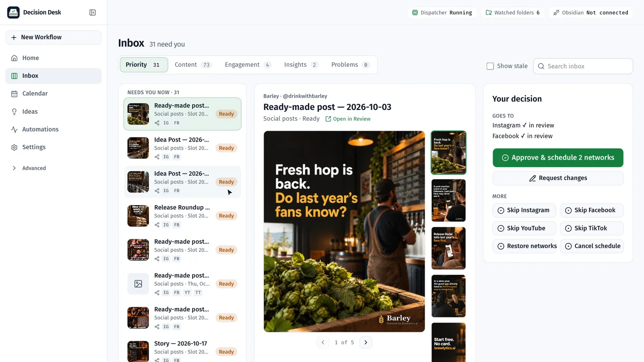Click the Request changes button
644x362 pixels.
(558, 178)
